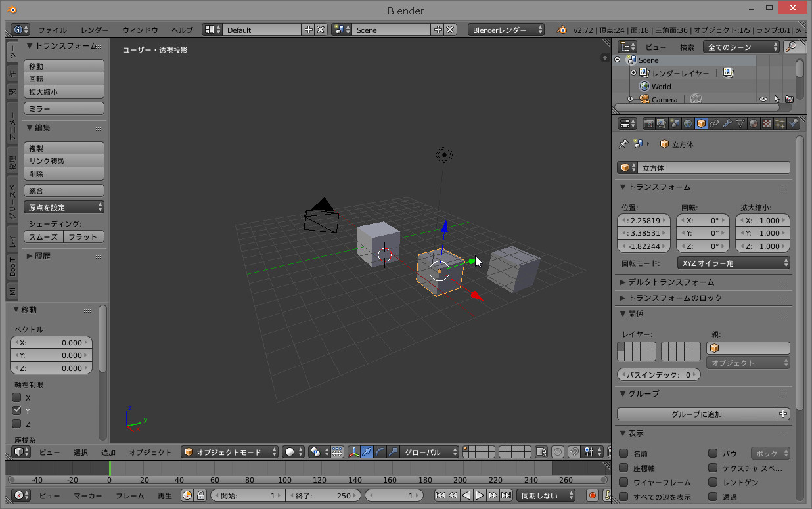The image size is (812, 509).
Task: Click the スムーズ shading button
Action: [x=43, y=236]
